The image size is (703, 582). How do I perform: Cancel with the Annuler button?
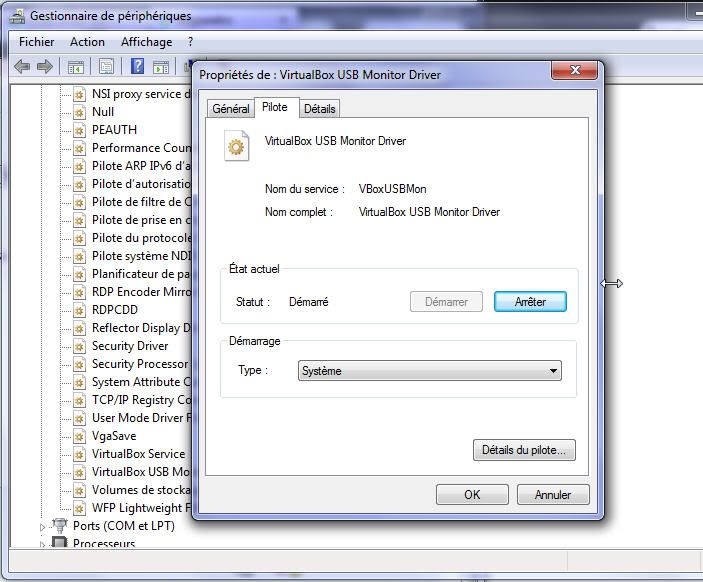pyautogui.click(x=553, y=495)
